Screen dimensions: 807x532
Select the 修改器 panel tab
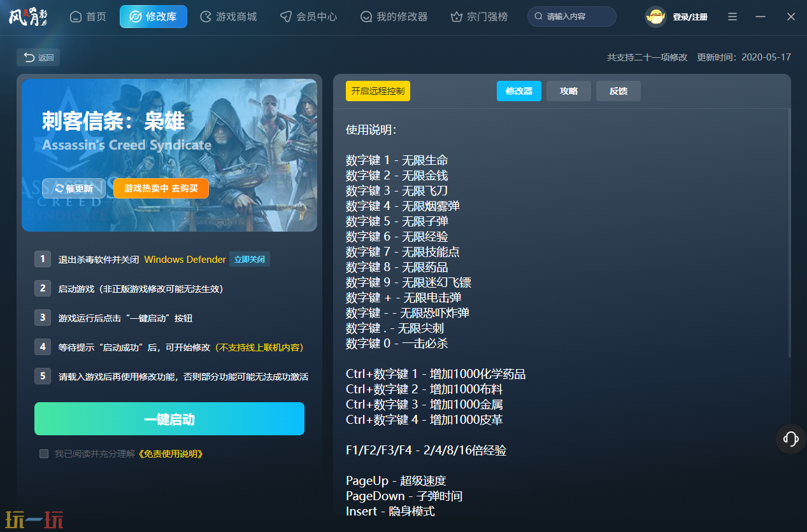(x=519, y=91)
